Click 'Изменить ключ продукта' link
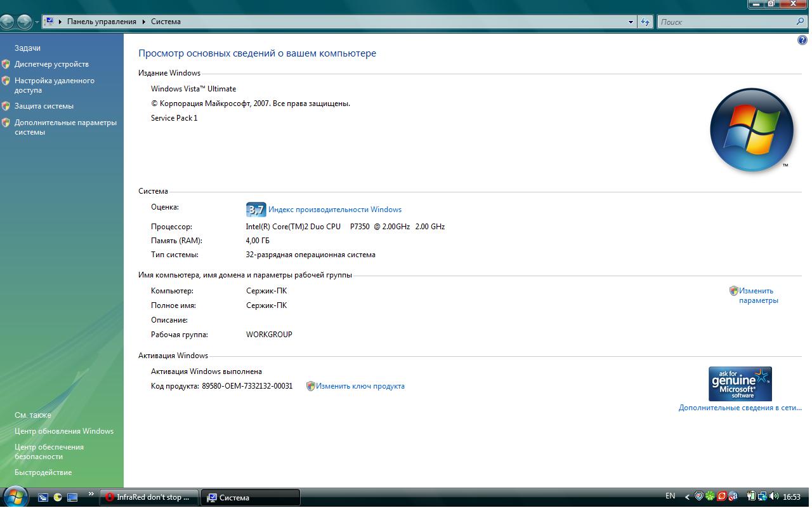Image resolution: width=812 pixels, height=508 pixels. (x=360, y=386)
